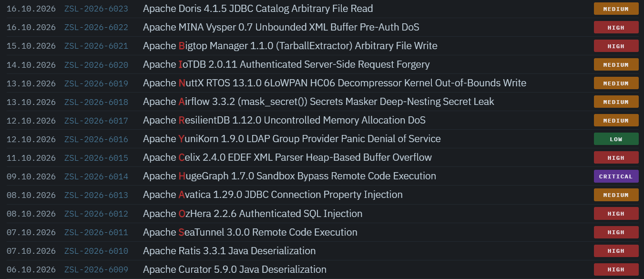644x279 pixels.
Task: Go to the Apache Ratis Java Deserialization title
Action: [229, 251]
